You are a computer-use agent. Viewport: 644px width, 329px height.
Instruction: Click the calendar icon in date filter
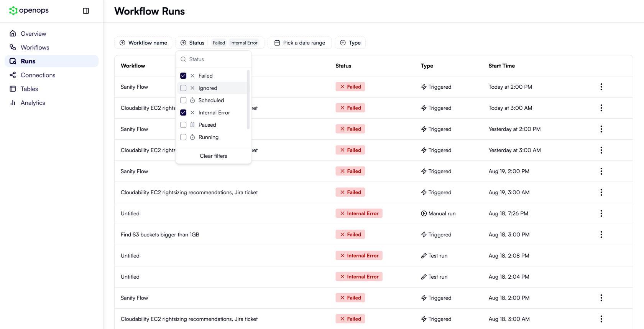(x=277, y=43)
